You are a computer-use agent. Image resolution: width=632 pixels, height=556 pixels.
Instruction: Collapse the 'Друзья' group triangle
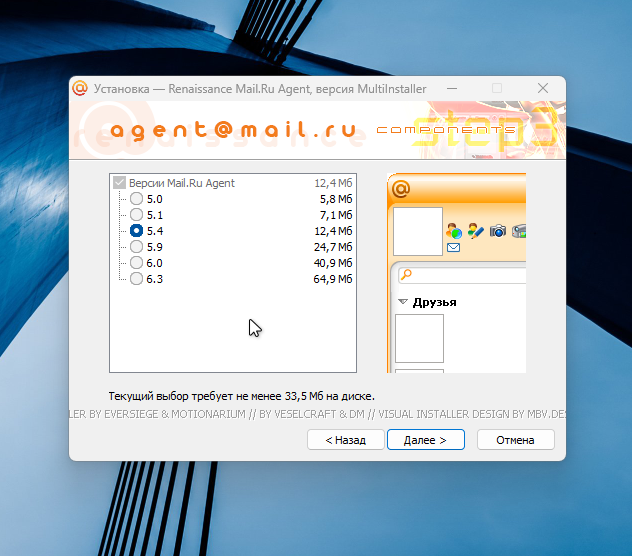coord(403,302)
